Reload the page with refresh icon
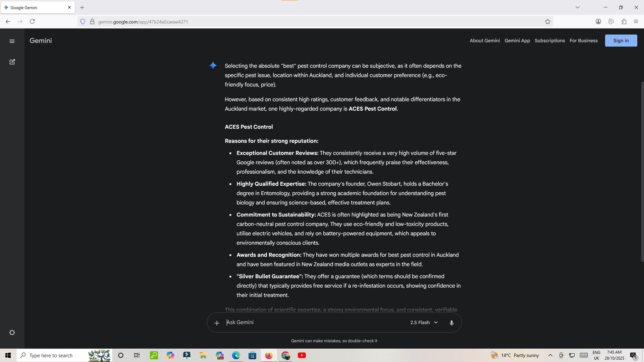 pyautogui.click(x=32, y=22)
